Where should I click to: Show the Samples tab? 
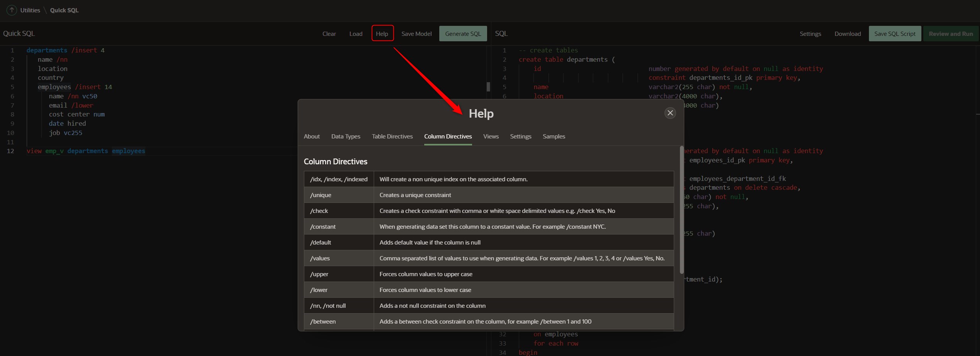554,137
